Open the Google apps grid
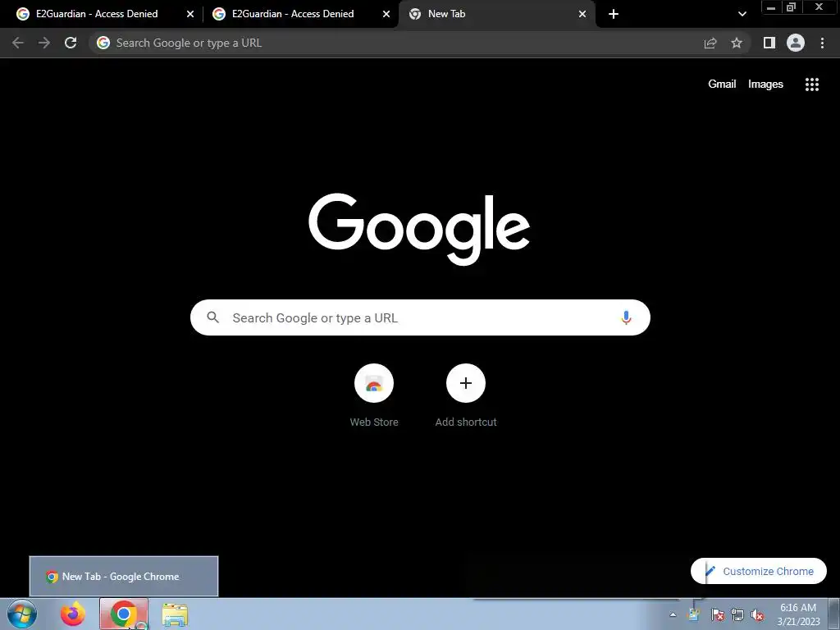Screen dimensions: 840x630 812,84
